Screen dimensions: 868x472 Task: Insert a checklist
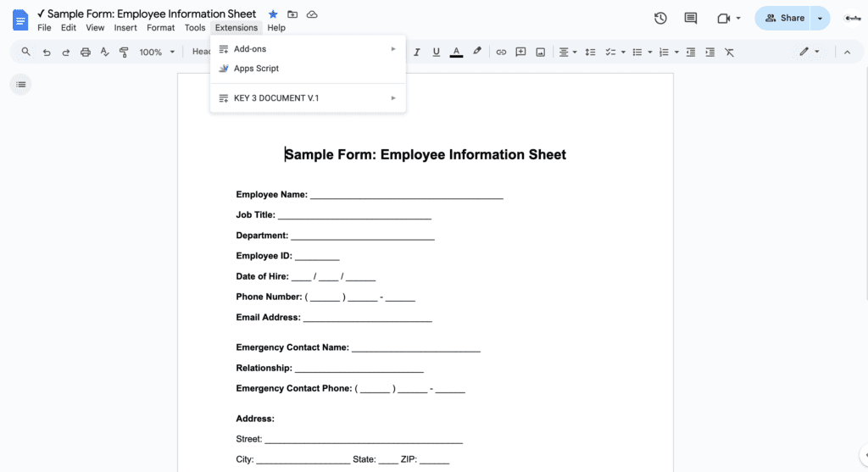pyautogui.click(x=610, y=52)
